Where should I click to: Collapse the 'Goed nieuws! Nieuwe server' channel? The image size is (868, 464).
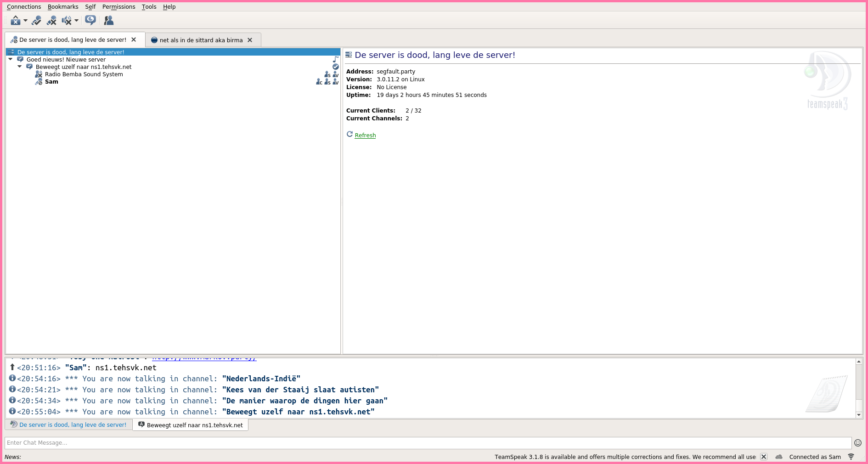[x=11, y=59]
